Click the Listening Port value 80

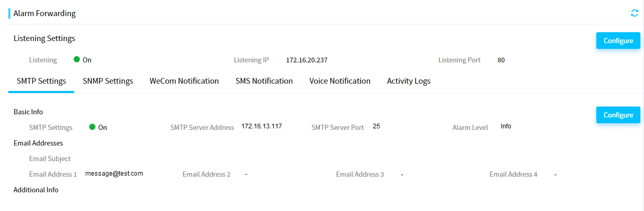(x=501, y=60)
